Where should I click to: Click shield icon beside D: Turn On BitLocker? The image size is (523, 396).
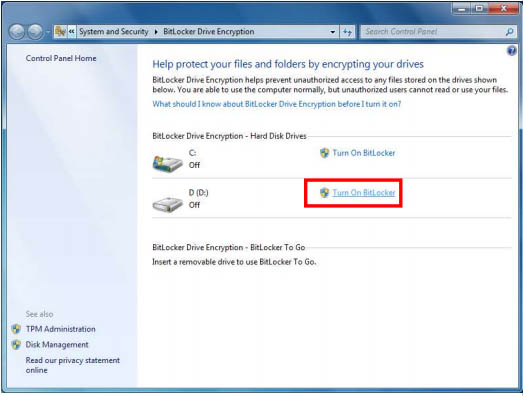[x=324, y=193]
